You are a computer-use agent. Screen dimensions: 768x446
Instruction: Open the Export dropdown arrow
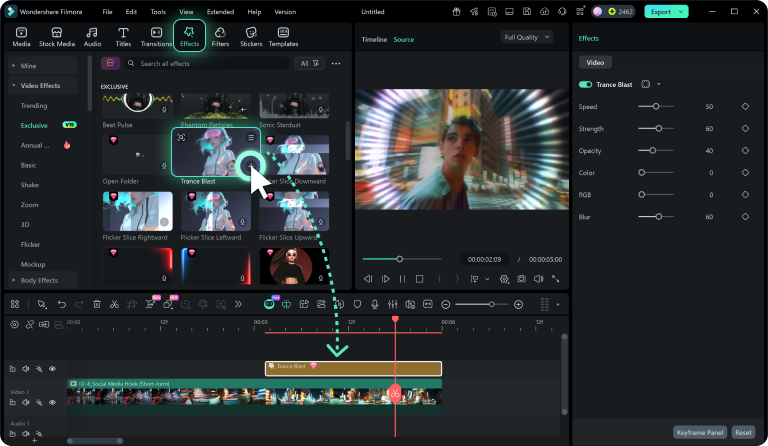[x=681, y=12]
